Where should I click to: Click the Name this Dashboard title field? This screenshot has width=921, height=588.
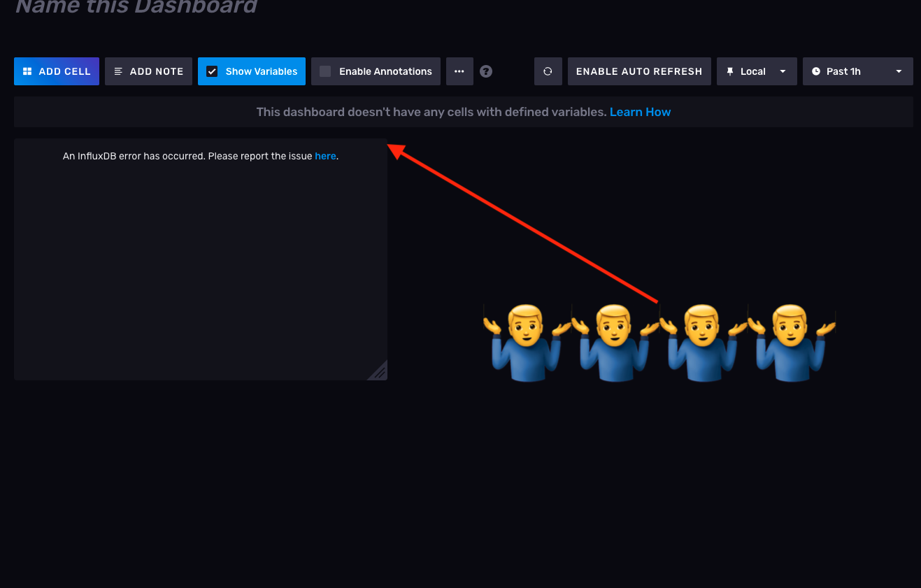(x=136, y=7)
